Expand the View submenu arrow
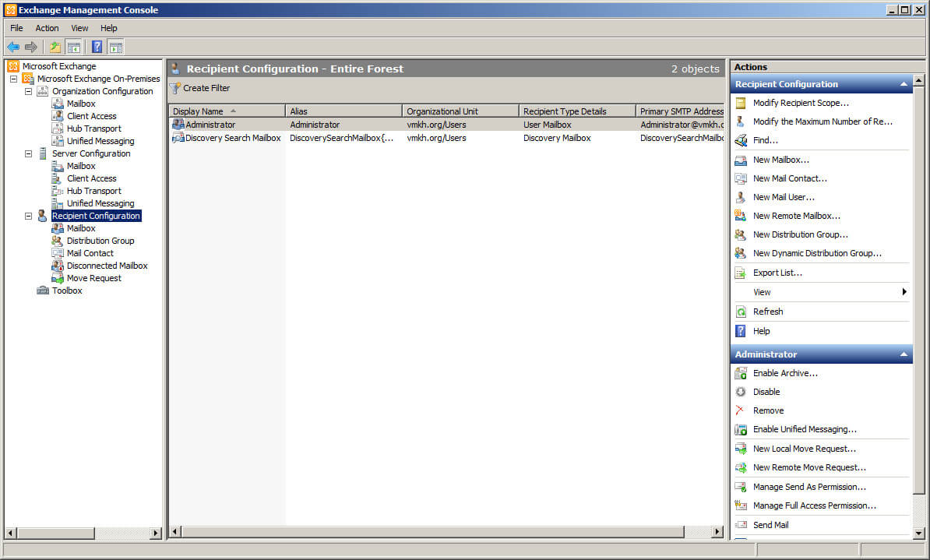 coord(904,292)
